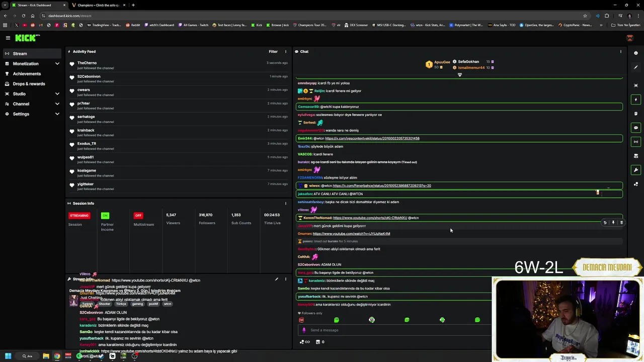Image resolution: width=644 pixels, height=362 pixels.
Task: Click the right-rail pencil edit icon
Action: (x=636, y=66)
